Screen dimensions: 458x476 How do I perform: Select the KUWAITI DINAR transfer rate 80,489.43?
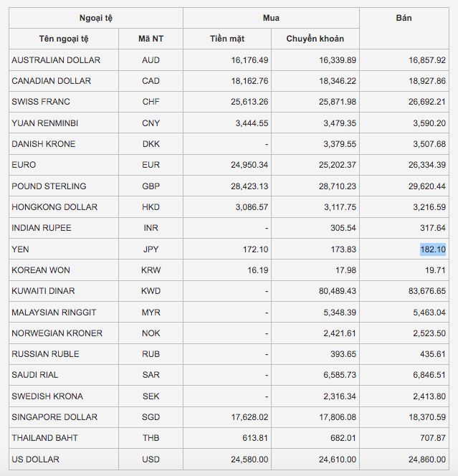point(330,291)
